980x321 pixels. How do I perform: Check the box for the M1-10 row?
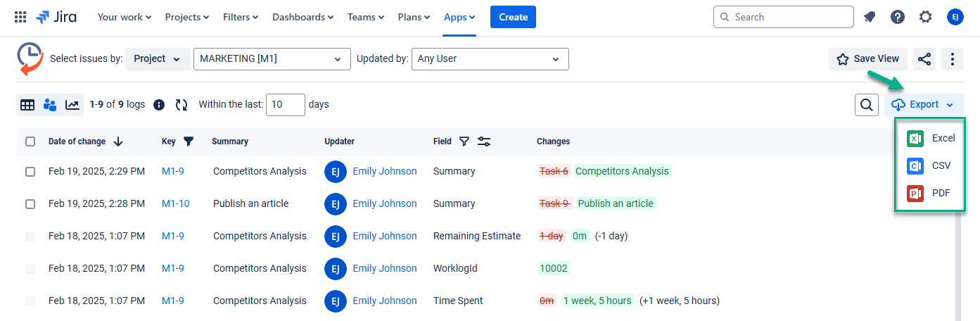[30, 204]
